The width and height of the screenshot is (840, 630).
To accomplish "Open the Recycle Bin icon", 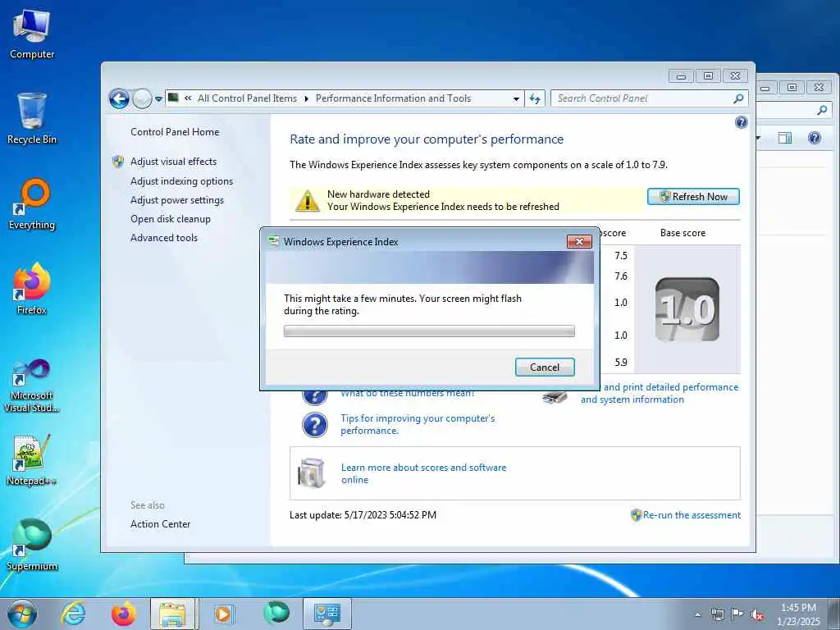I will (x=32, y=118).
